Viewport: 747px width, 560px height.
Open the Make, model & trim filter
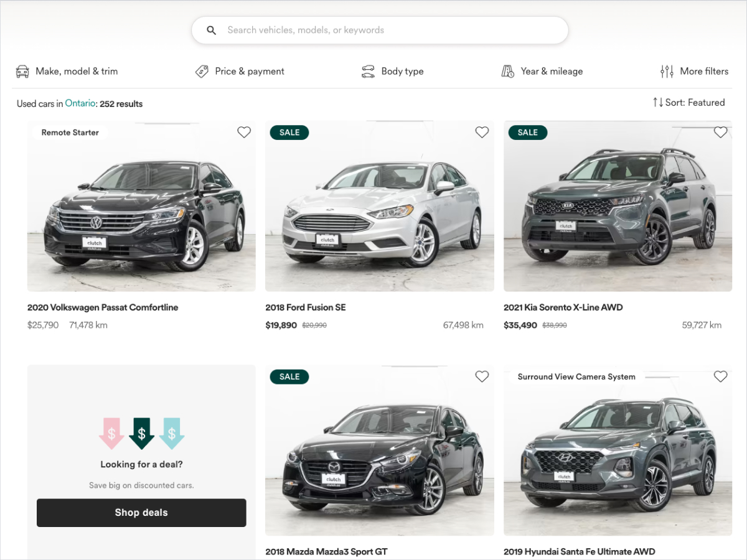(67, 72)
